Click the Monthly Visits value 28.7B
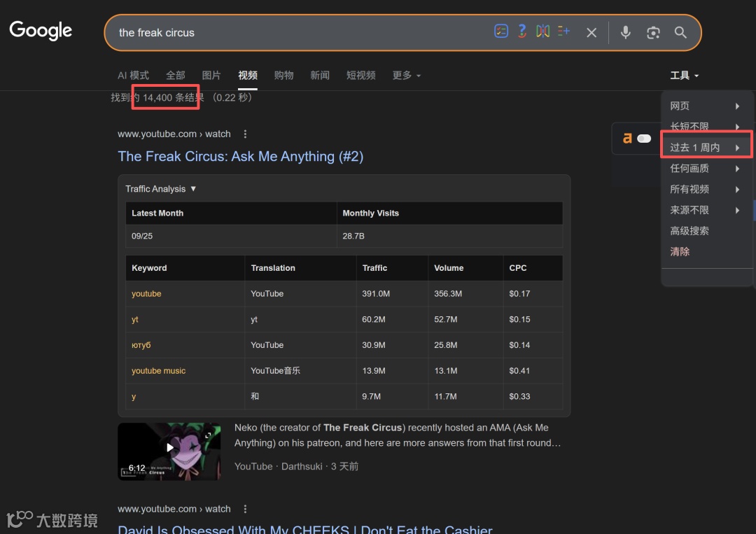 pyautogui.click(x=353, y=236)
